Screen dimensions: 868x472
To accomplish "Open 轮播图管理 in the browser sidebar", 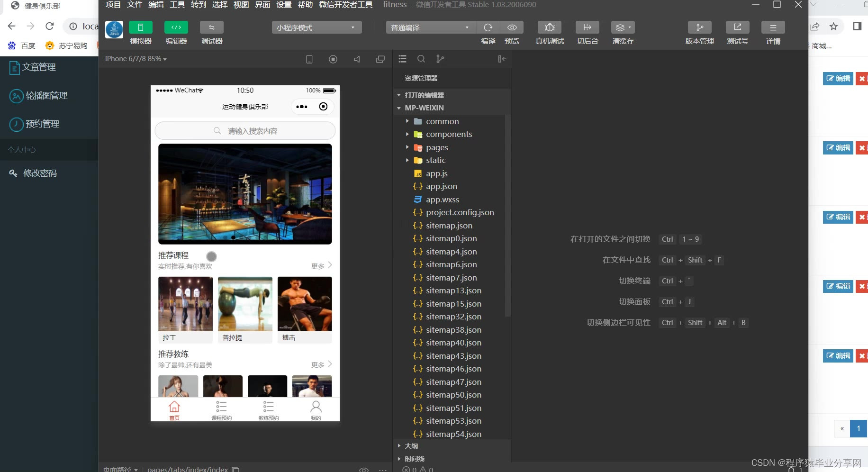I will 38,96.
